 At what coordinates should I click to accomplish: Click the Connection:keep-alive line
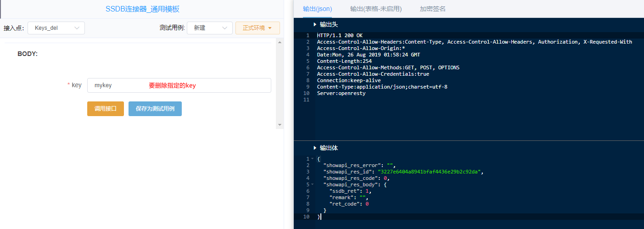tap(349, 80)
